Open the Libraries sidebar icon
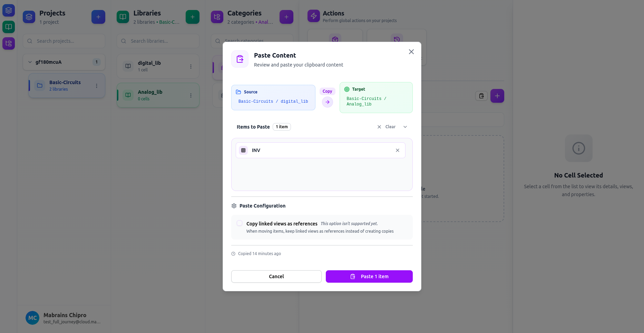The image size is (644, 333). (8, 27)
